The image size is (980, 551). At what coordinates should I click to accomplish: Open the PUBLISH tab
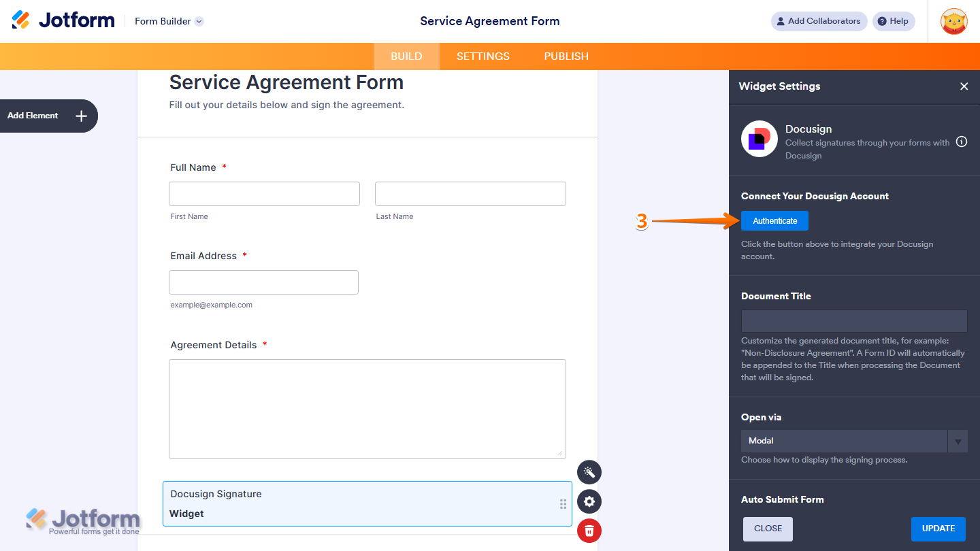click(x=566, y=56)
